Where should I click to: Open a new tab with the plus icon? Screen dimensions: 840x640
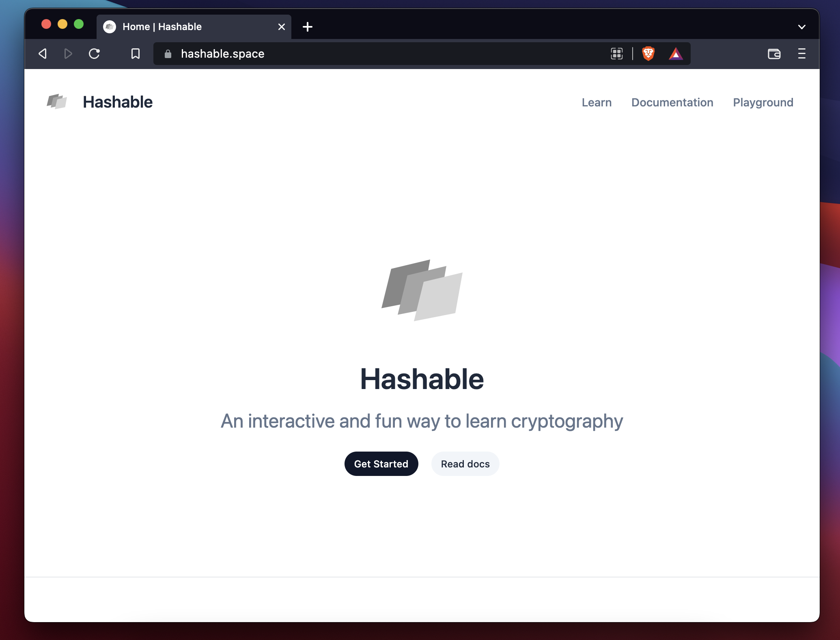(308, 27)
